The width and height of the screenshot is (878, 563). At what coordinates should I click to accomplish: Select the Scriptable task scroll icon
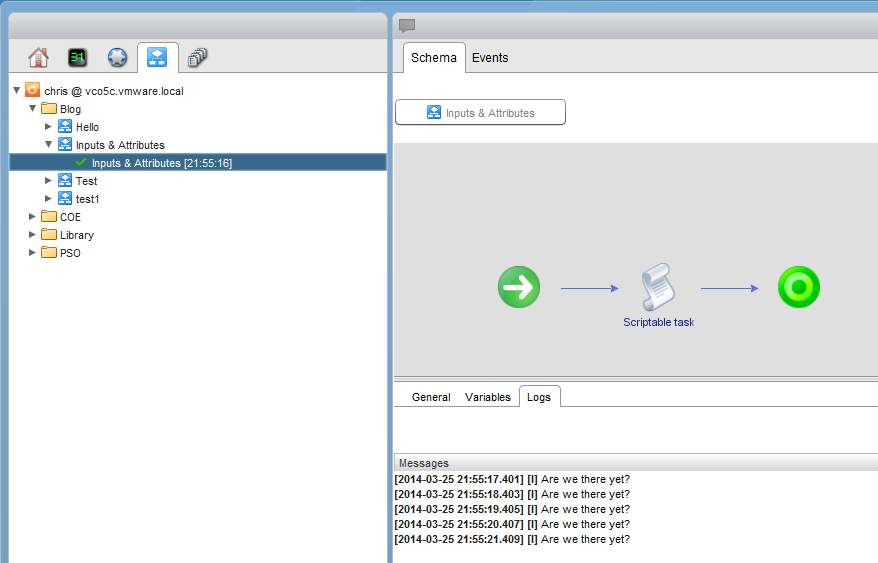658,286
